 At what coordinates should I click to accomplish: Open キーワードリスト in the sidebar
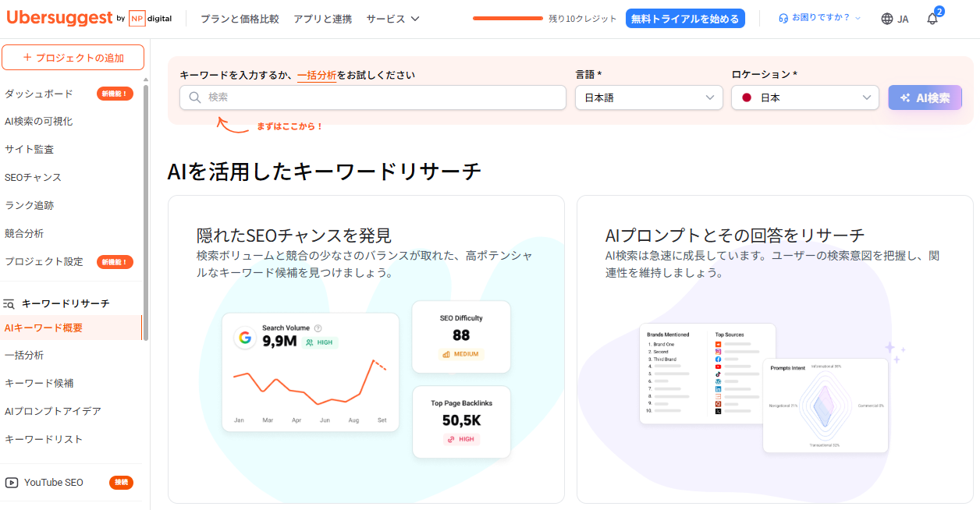(x=44, y=439)
